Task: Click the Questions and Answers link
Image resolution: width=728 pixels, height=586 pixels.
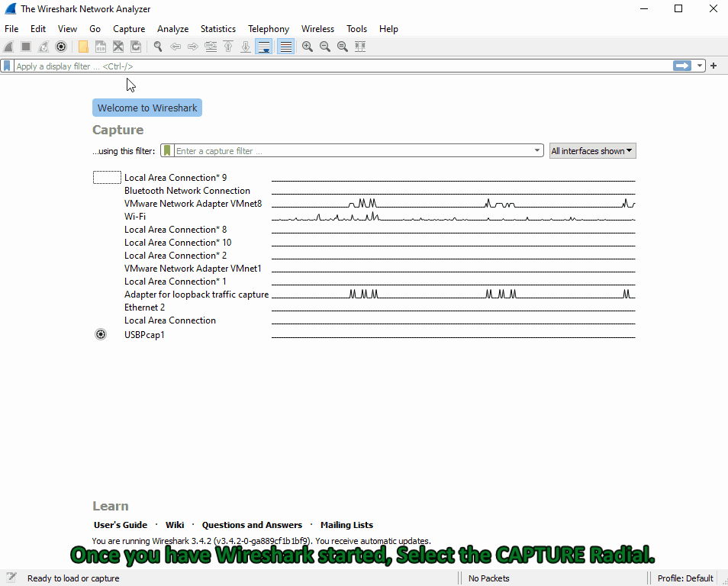Action: pos(252,525)
